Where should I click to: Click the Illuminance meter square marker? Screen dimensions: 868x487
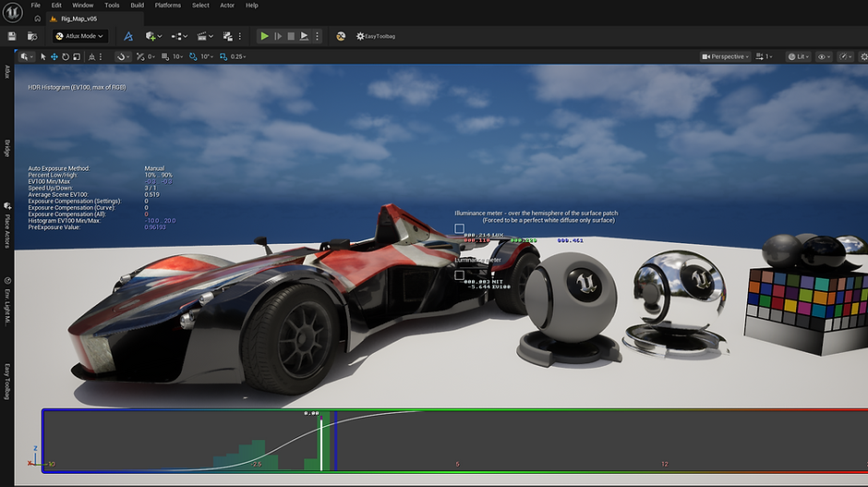point(459,228)
